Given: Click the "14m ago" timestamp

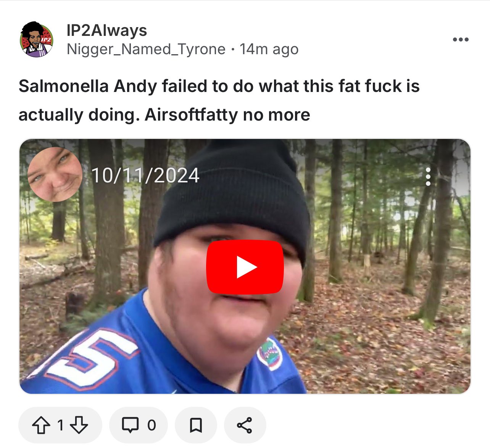Looking at the screenshot, I should pyautogui.click(x=269, y=49).
